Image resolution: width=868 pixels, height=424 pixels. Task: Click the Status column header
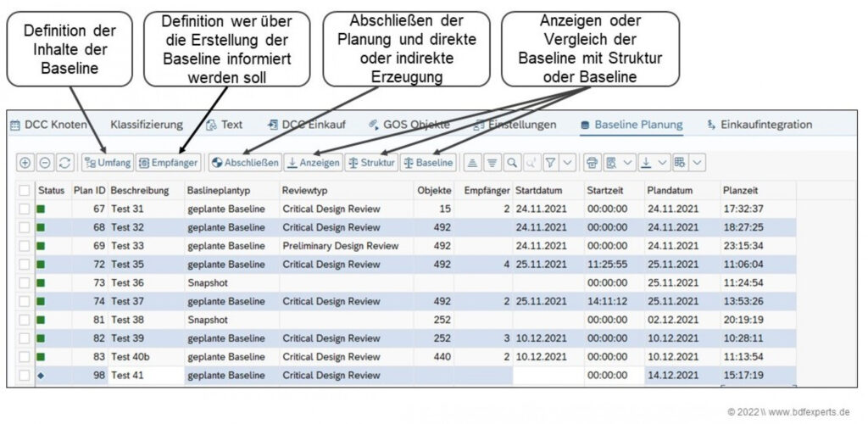point(53,191)
